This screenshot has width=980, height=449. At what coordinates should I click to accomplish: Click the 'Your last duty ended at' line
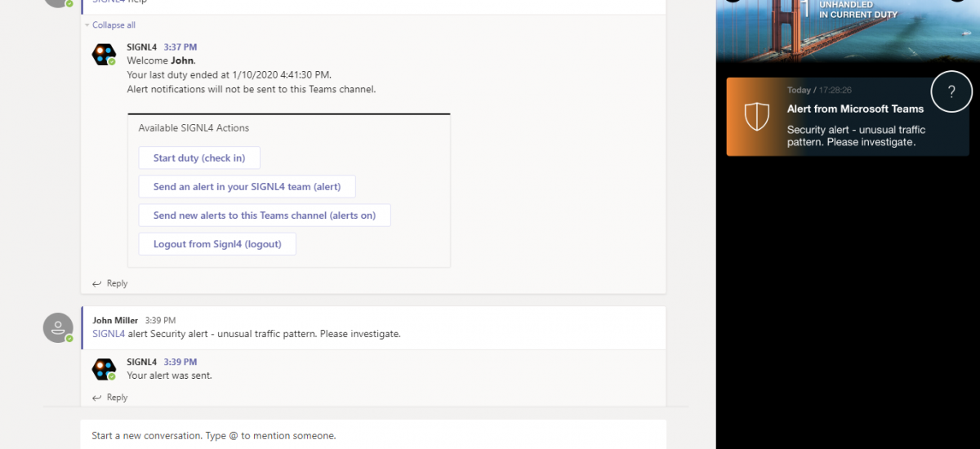point(229,75)
